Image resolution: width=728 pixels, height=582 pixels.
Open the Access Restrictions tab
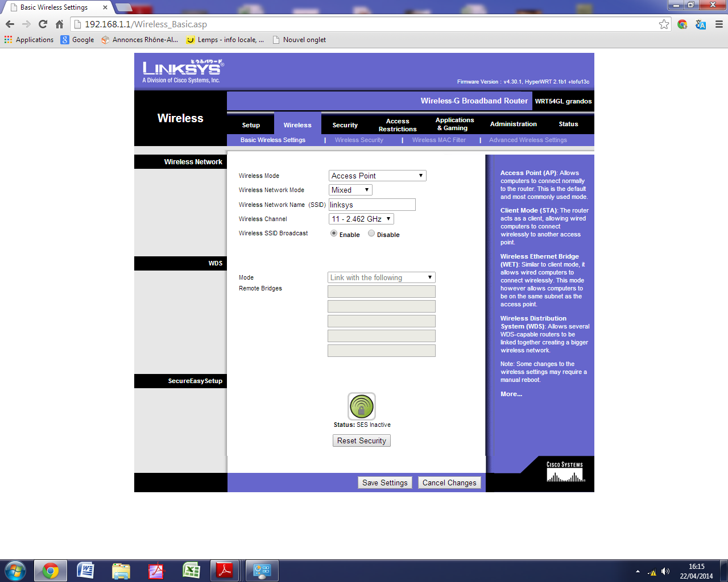[x=398, y=125]
